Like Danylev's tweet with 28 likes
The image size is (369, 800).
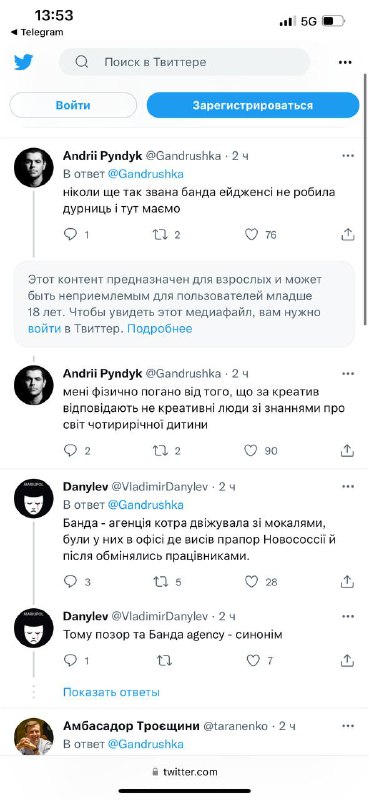coord(251,581)
